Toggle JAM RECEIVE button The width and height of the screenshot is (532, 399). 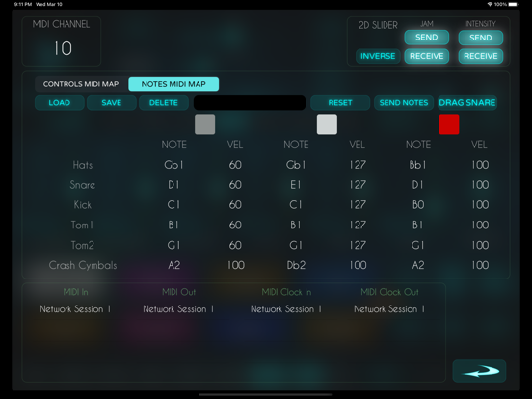(x=427, y=56)
